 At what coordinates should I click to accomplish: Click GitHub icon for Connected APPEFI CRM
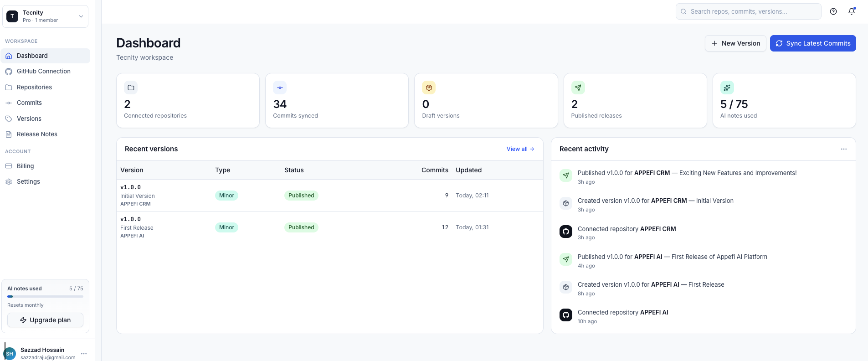tap(566, 232)
